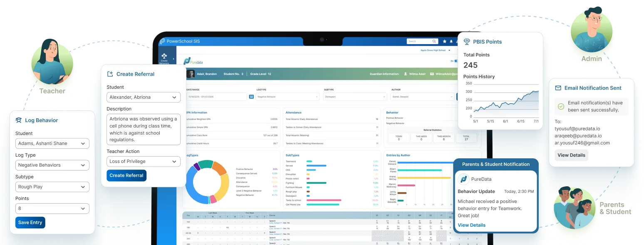Click the THIS WEEK referral statistics card
644x245 pixels.
tap(421, 138)
